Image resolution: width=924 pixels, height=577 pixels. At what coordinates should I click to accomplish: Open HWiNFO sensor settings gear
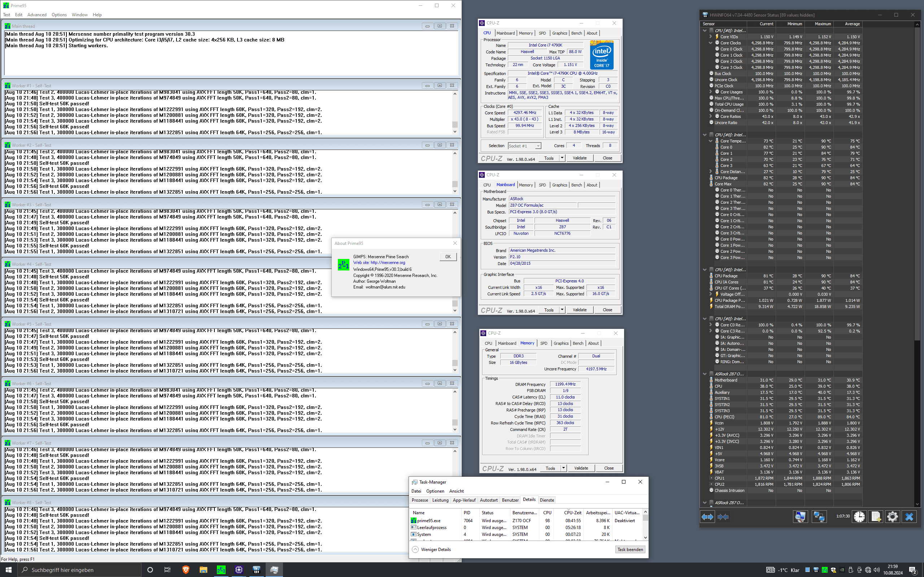[x=892, y=517]
